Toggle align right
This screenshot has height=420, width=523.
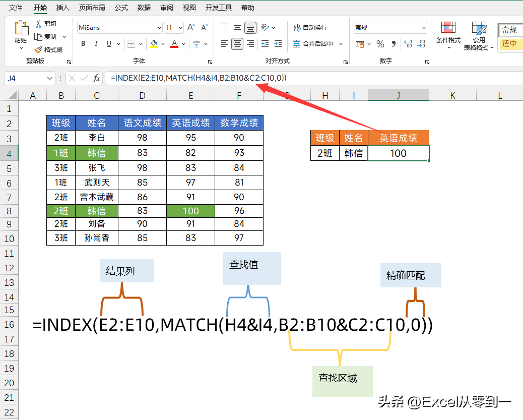[x=250, y=43]
